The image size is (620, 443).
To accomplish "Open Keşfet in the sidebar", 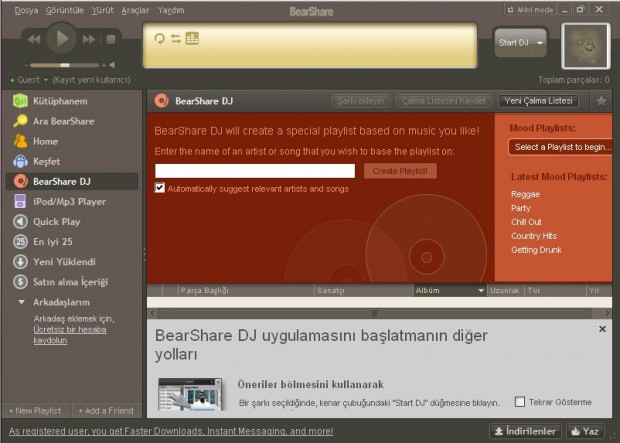I will (72, 162).
